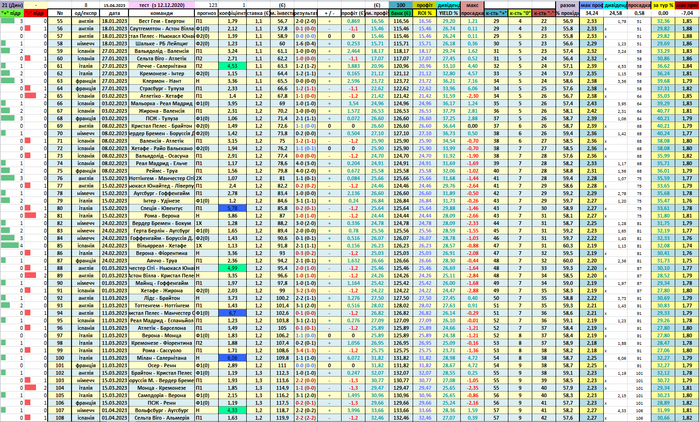
Task: Click the pink 'тест (з 12.12.2020)' cell
Action: click(x=162, y=5)
